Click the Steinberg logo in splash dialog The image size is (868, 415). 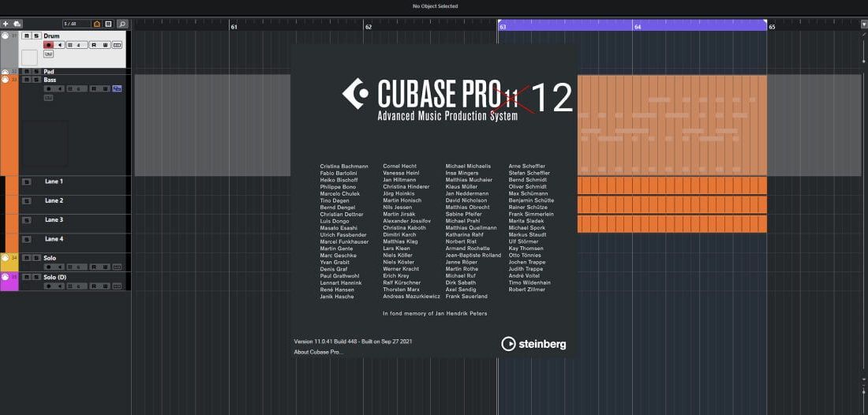[x=533, y=344]
